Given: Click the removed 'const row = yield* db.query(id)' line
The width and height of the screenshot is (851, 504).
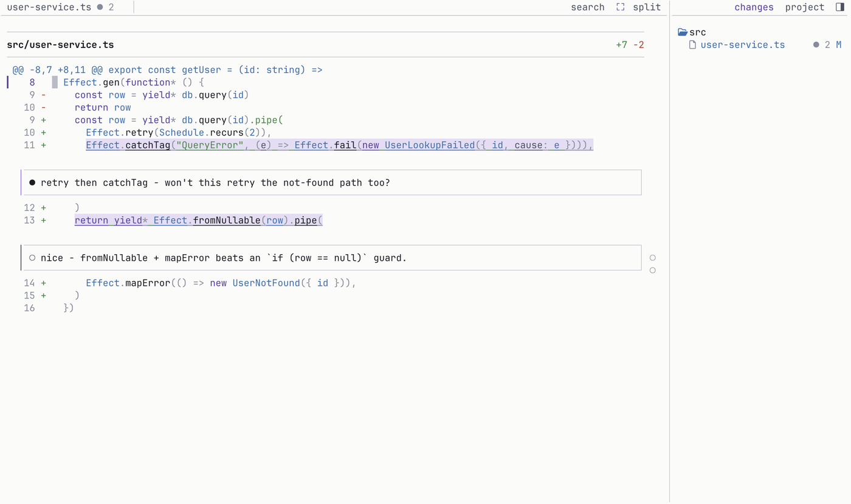Looking at the screenshot, I should coord(162,95).
